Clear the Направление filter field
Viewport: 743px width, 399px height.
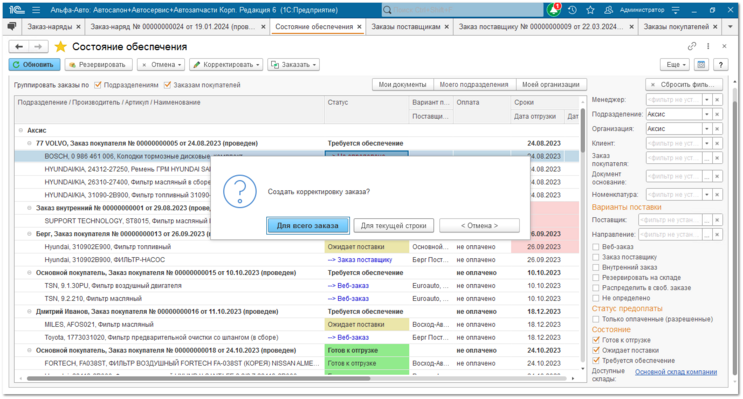717,234
